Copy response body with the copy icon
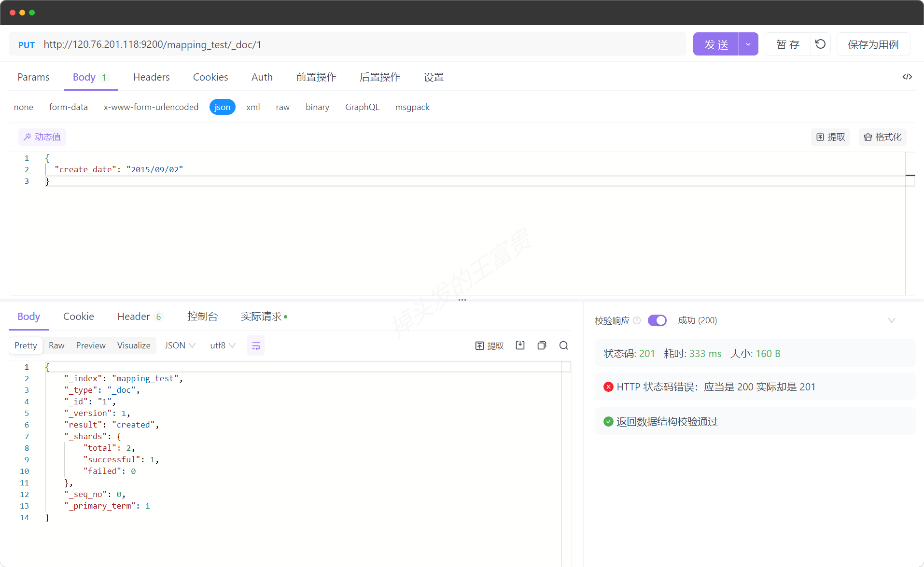Viewport: 924px width, 567px height. pos(542,346)
